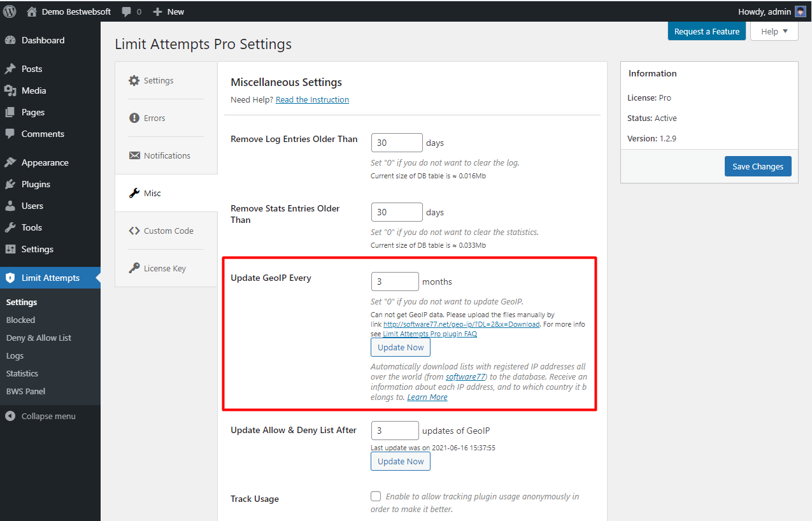812x521 pixels.
Task: Click Update Now under Allow & Deny List
Action: click(x=401, y=461)
